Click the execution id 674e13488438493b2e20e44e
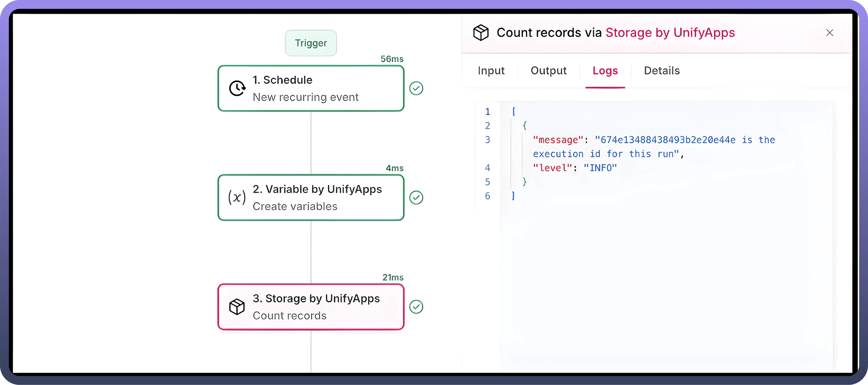 (x=668, y=140)
